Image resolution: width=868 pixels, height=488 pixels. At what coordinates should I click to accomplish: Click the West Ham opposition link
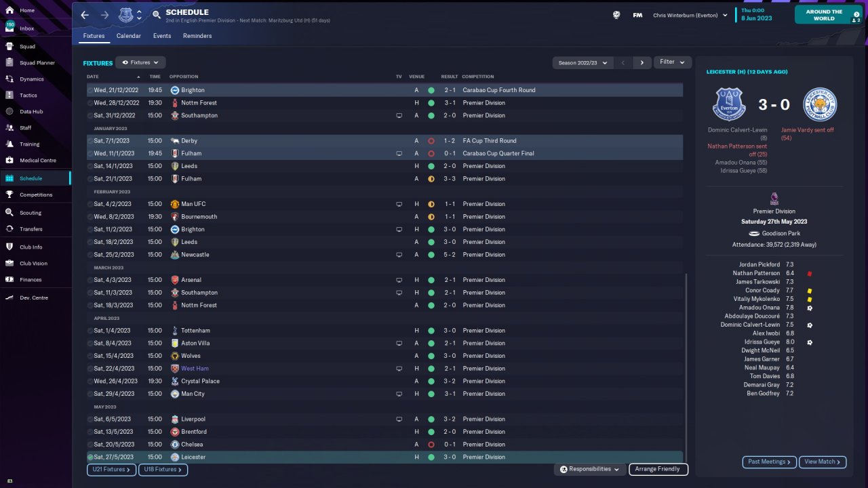[x=195, y=369]
